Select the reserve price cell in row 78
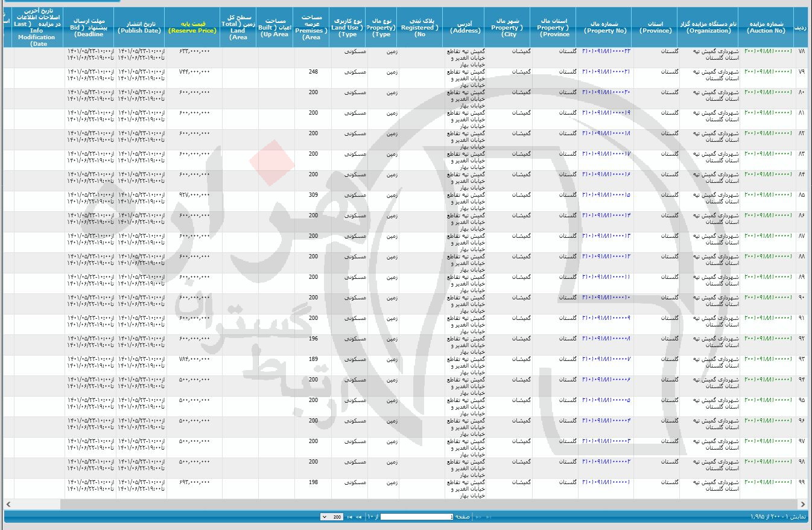Image resolution: width=812 pixels, height=530 pixels. pos(194,58)
